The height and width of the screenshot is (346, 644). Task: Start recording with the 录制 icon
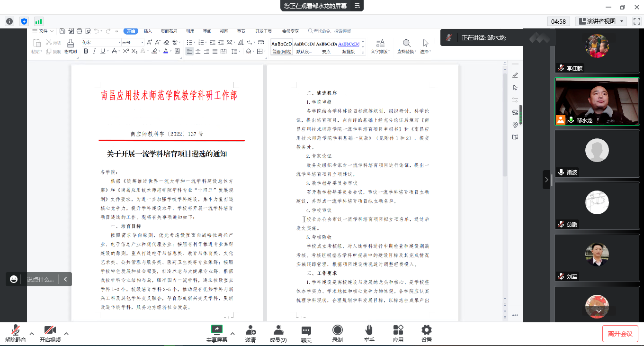coord(337,333)
